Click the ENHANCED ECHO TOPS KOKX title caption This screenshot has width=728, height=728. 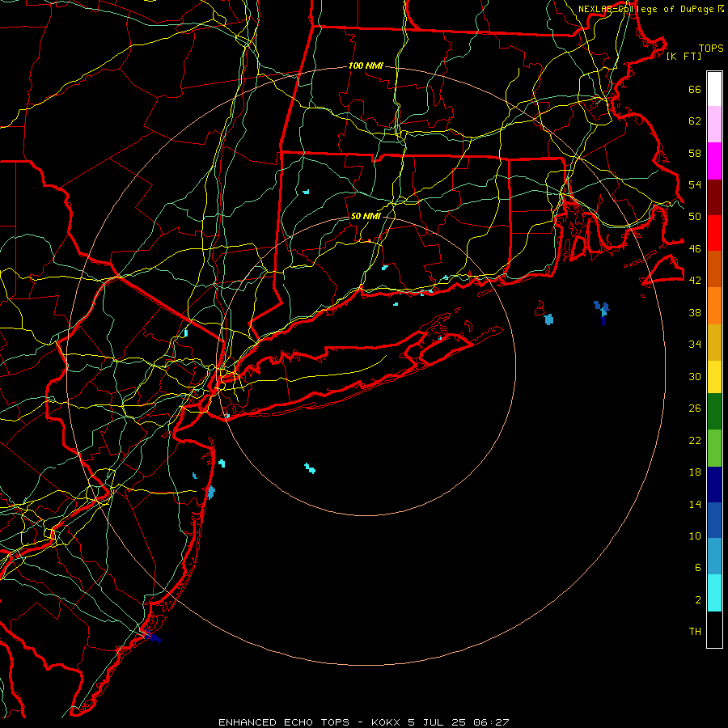(x=364, y=722)
